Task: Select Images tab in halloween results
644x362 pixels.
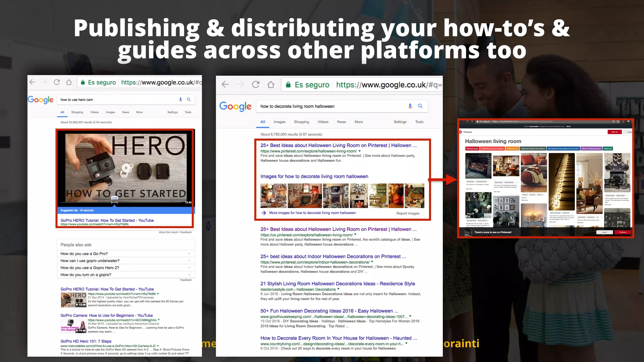Action: point(280,122)
